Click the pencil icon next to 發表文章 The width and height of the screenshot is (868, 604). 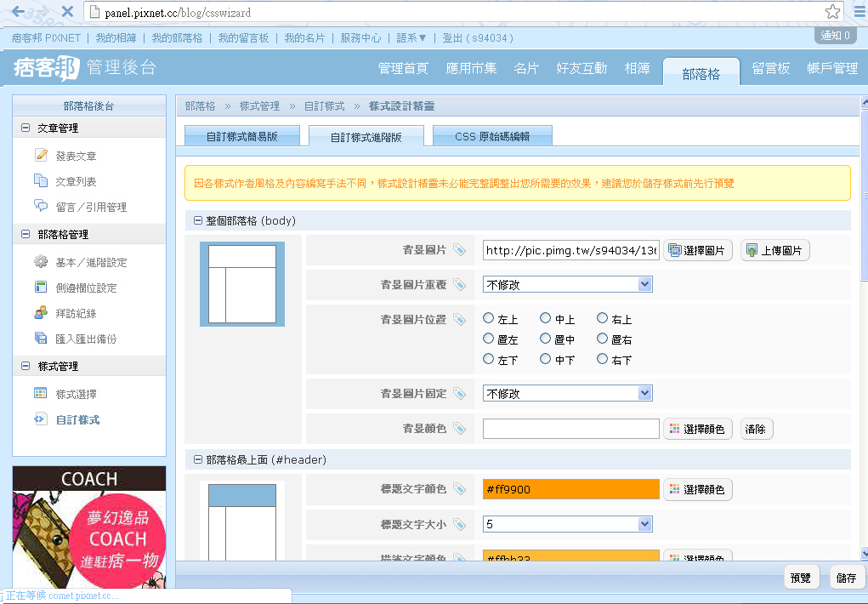point(41,155)
